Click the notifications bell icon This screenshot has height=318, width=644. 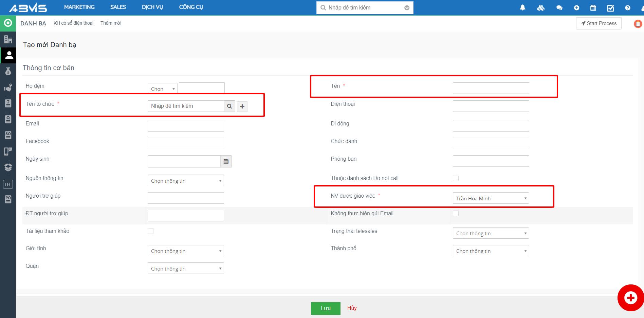(x=522, y=7)
